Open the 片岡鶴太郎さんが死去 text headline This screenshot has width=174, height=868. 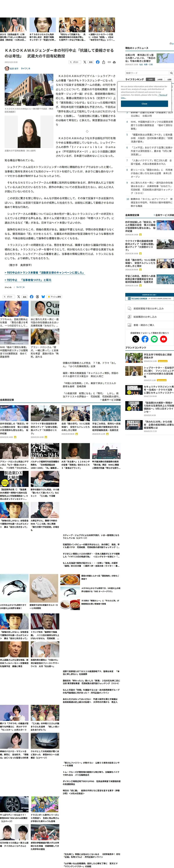tap(89, 365)
